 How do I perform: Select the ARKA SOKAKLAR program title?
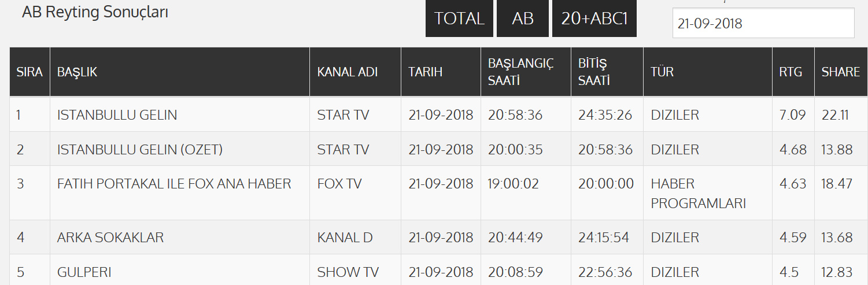pos(110,238)
